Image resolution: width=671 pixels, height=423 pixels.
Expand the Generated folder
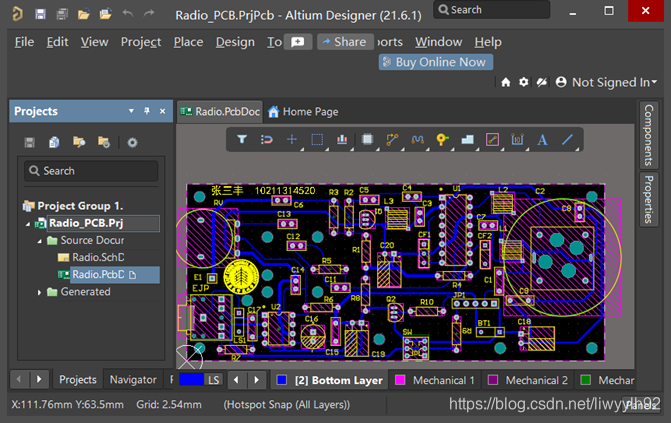click(40, 292)
